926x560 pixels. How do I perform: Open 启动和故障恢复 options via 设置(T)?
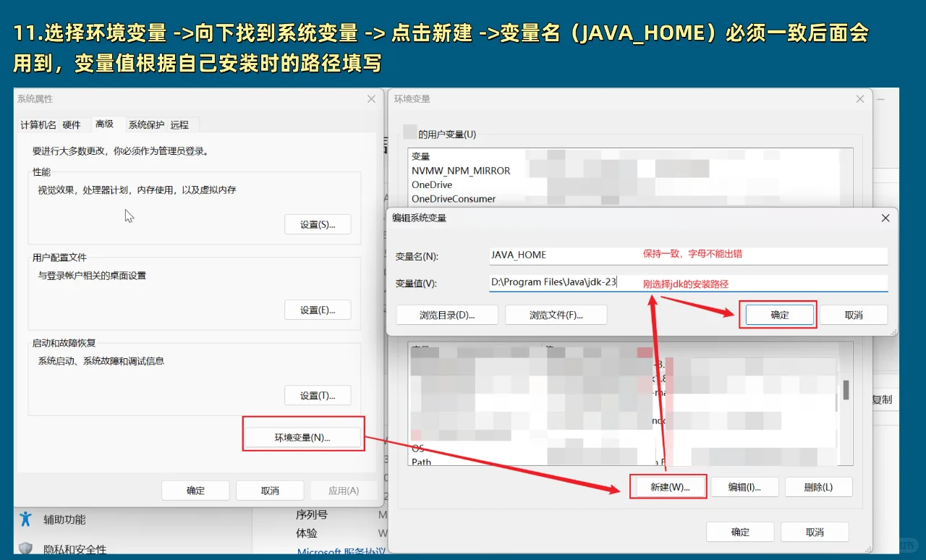pos(318,395)
